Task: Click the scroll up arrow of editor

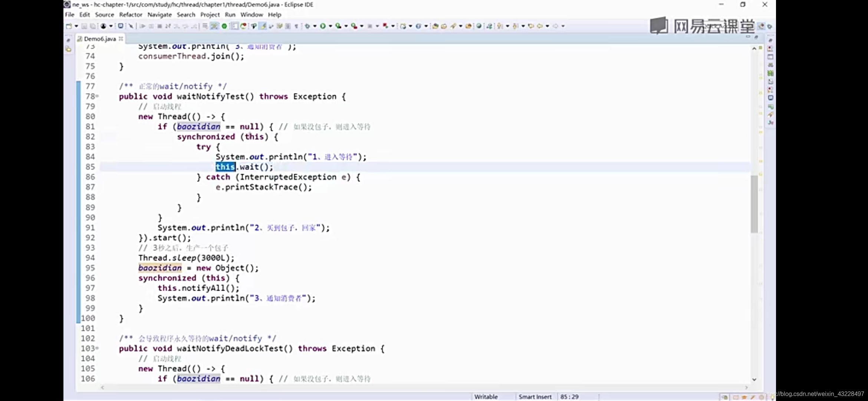Action: pyautogui.click(x=754, y=49)
